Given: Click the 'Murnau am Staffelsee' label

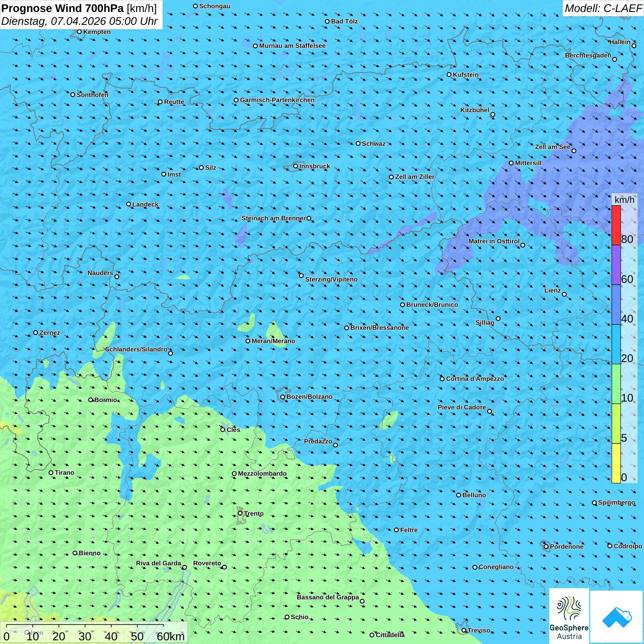Looking at the screenshot, I should pos(292,46).
